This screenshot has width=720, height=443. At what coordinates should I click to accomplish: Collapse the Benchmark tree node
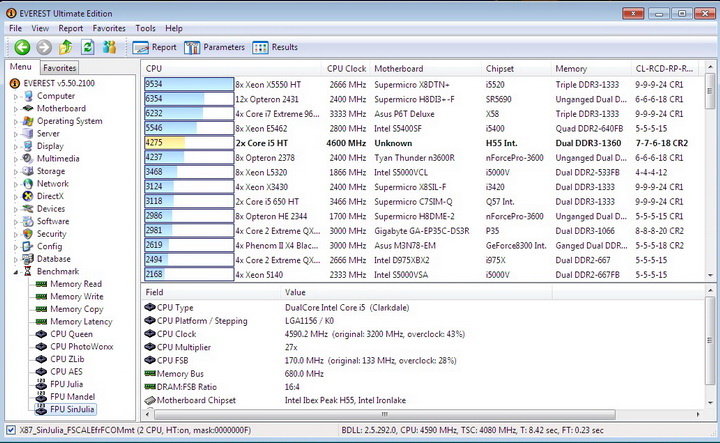16,272
